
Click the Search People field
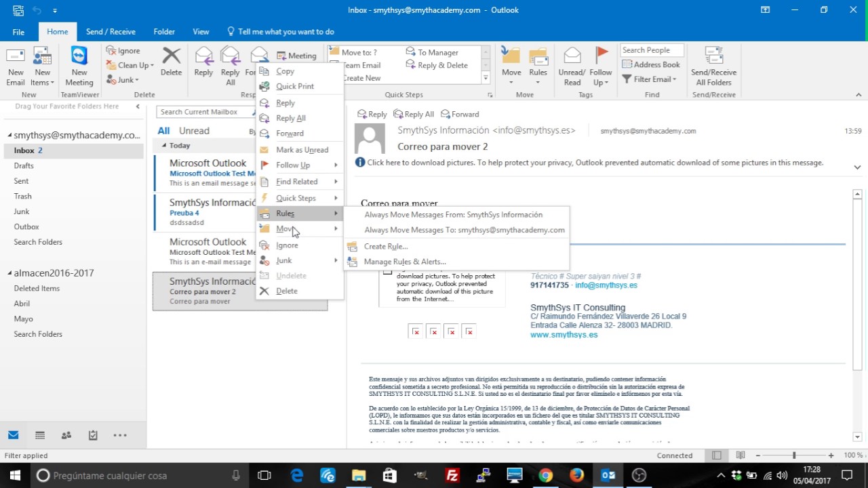point(652,50)
